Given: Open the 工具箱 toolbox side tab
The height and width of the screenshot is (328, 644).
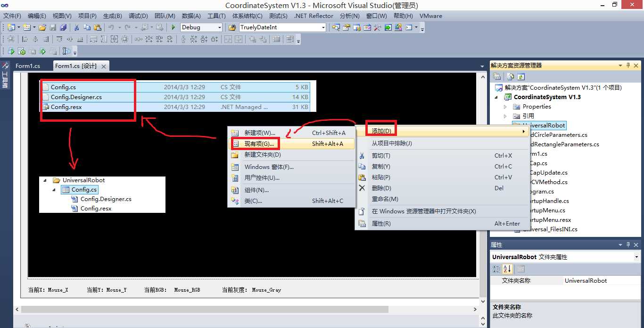Looking at the screenshot, I should click(x=5, y=76).
